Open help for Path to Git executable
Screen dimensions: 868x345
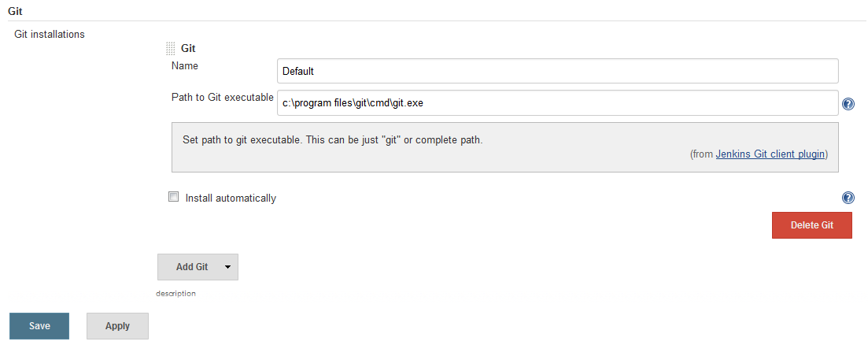coord(848,104)
